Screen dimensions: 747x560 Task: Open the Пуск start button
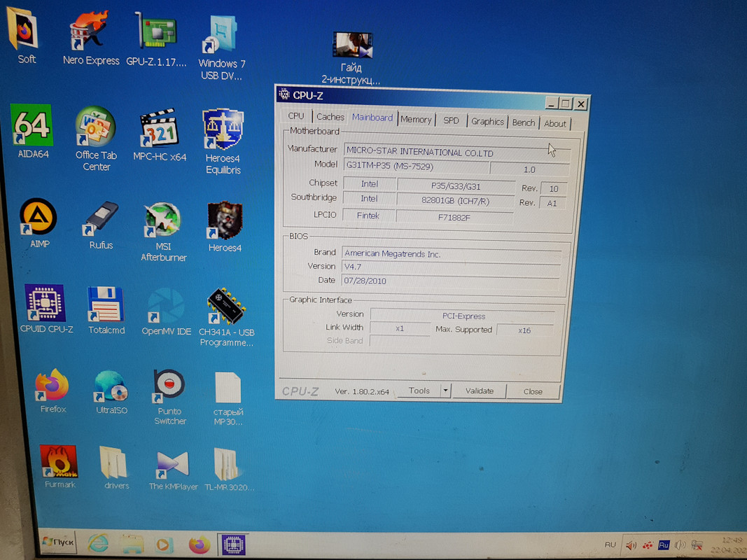(x=58, y=542)
